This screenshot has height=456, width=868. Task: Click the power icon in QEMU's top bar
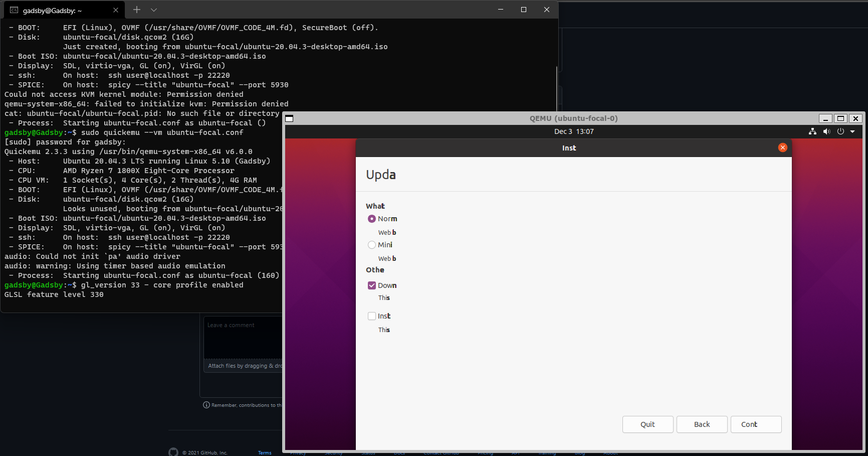tap(841, 131)
